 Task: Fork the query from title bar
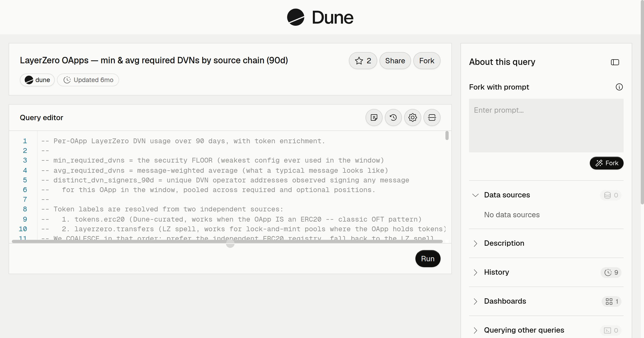click(427, 61)
